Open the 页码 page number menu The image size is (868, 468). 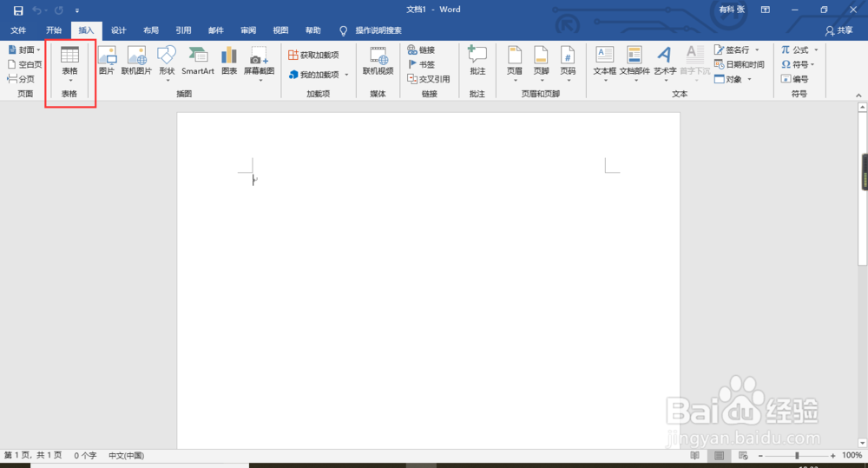click(x=568, y=63)
